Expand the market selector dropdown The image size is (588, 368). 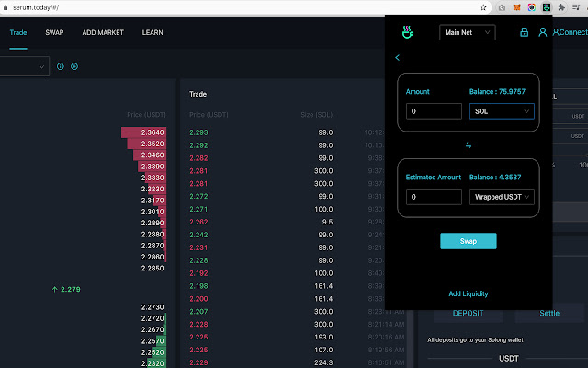(24, 66)
